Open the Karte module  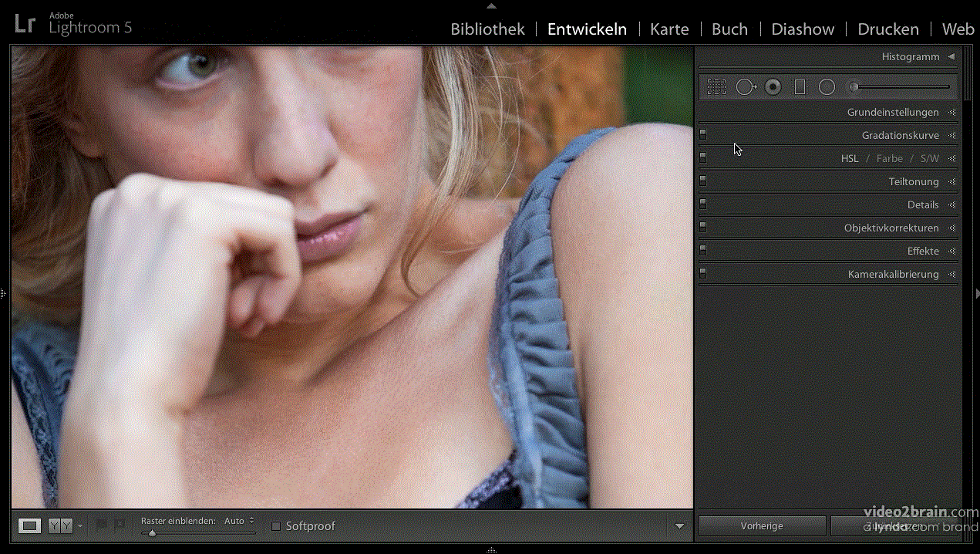(x=669, y=29)
